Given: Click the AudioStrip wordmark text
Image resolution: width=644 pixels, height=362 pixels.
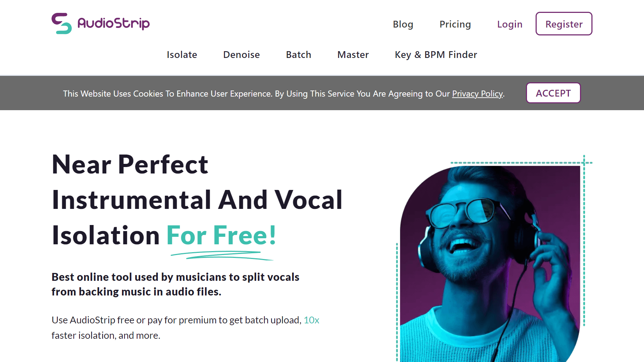Looking at the screenshot, I should (x=113, y=24).
